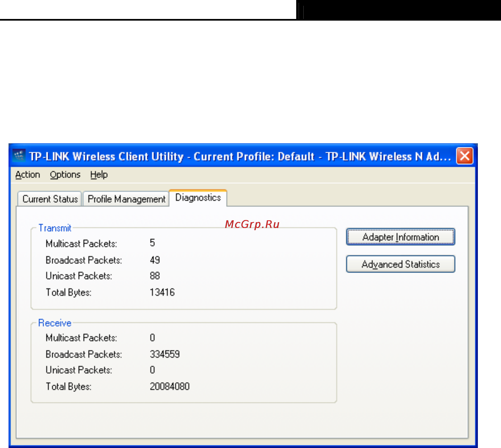This screenshot has width=501, height=448.
Task: Open the Options menu
Action: point(65,175)
